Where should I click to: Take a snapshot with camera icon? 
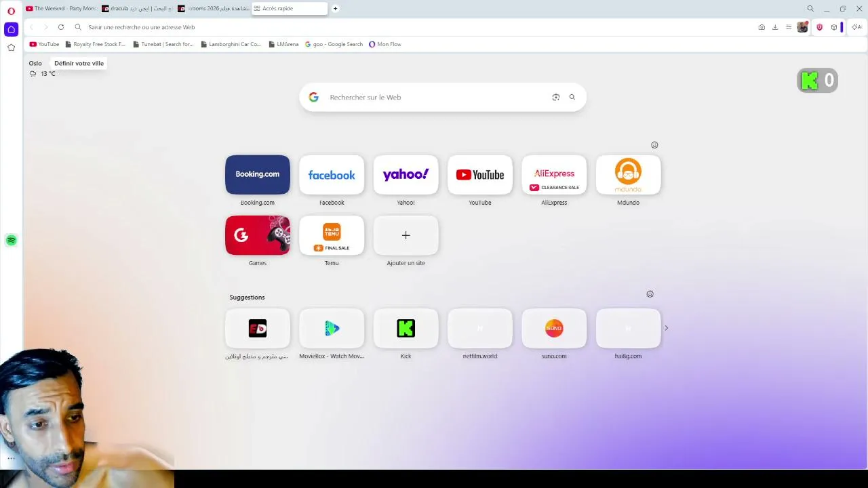pos(762,27)
